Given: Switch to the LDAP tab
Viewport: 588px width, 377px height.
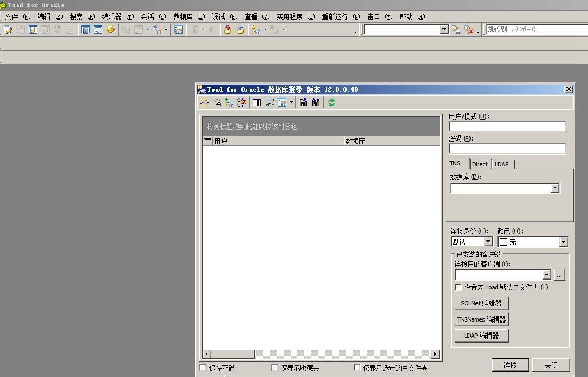Looking at the screenshot, I should pyautogui.click(x=501, y=164).
